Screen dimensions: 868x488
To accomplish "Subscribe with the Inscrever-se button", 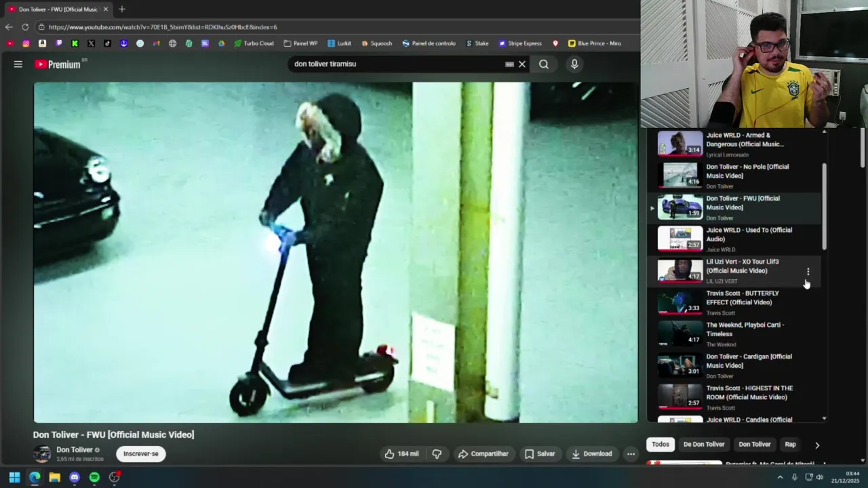I will [141, 454].
